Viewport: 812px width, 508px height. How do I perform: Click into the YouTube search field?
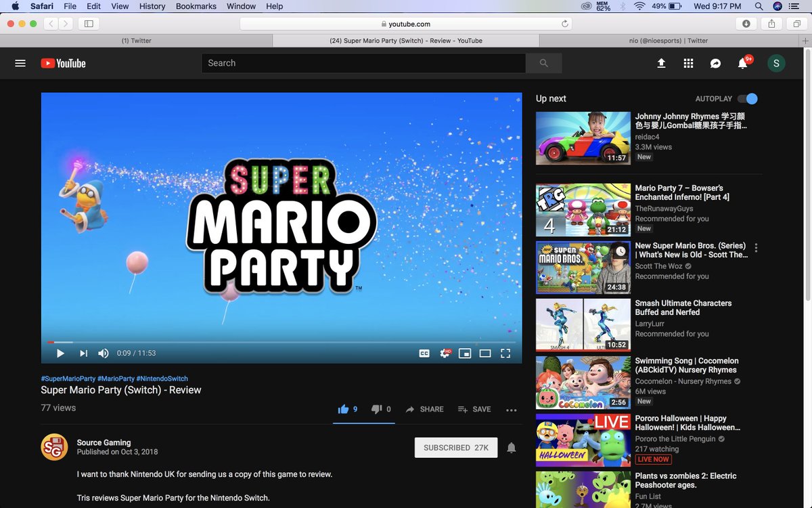pyautogui.click(x=363, y=63)
